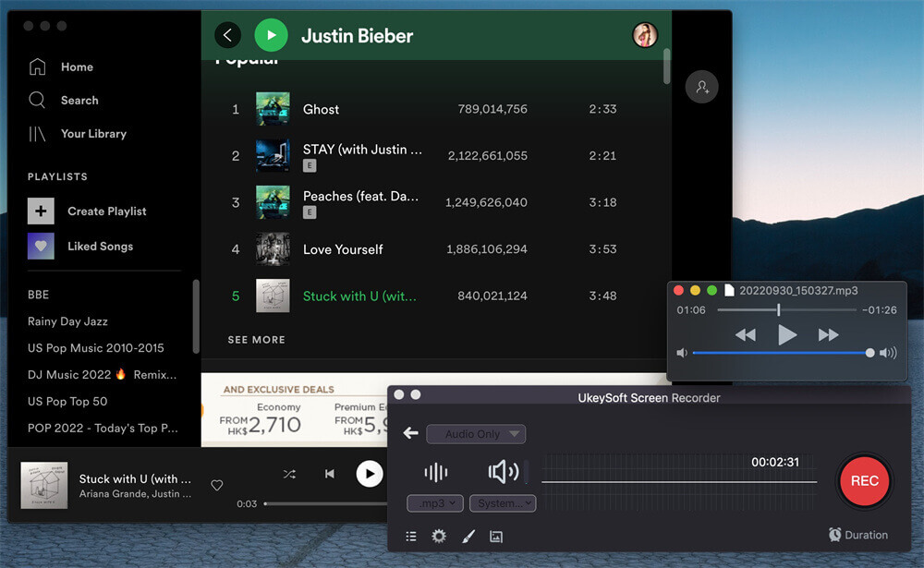Viewport: 924px width, 568px height.
Task: Skip to previous track in Spotify
Action: click(330, 474)
